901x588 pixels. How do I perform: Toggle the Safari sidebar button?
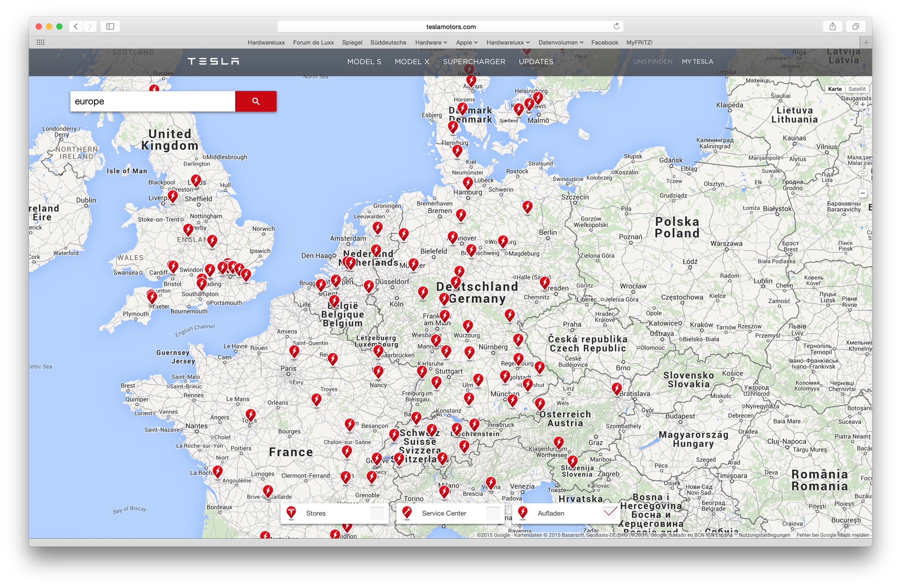point(110,27)
